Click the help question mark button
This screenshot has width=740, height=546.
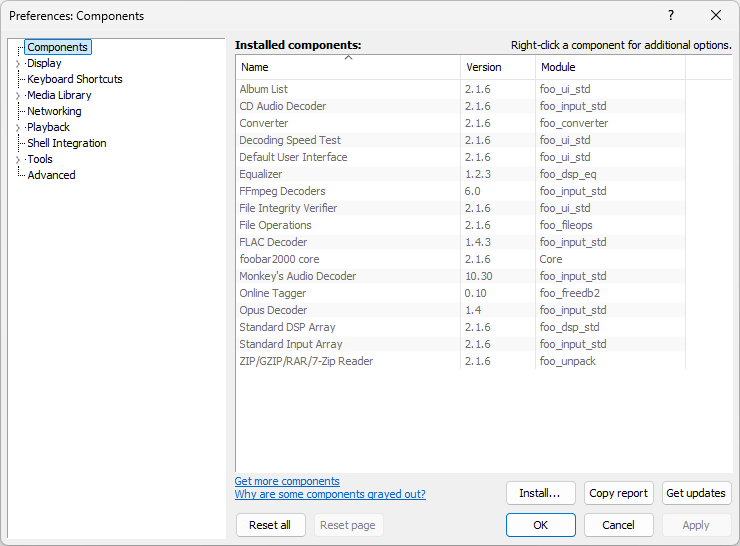click(x=671, y=15)
